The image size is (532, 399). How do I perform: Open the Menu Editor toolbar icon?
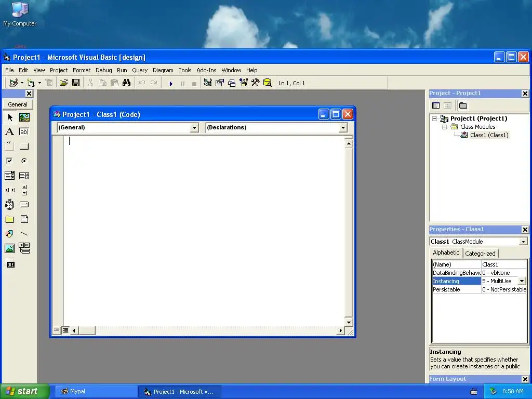49,83
